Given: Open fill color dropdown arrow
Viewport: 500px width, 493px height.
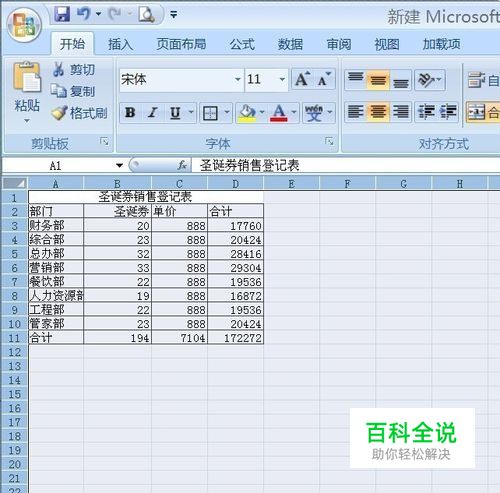Looking at the screenshot, I should (x=262, y=113).
